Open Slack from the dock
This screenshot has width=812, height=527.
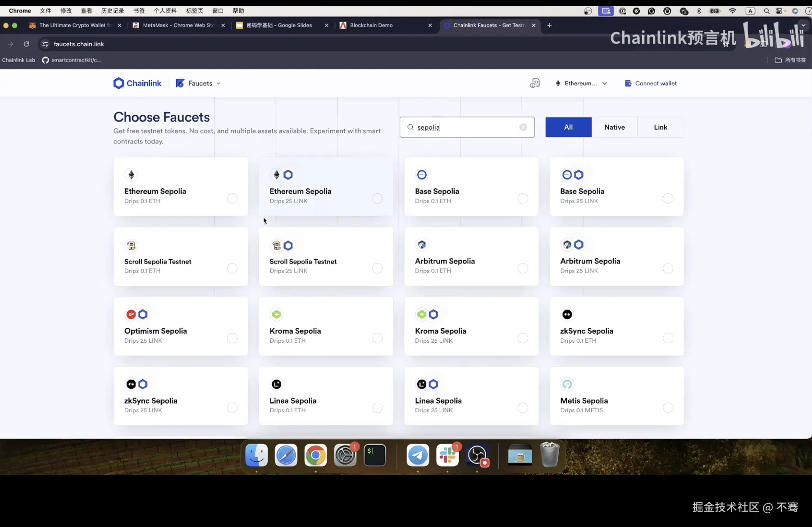[x=447, y=455]
